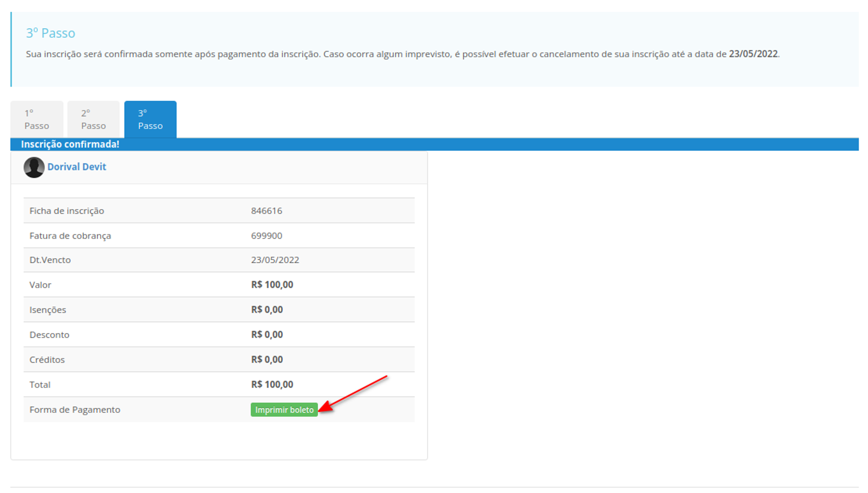Click the Inscrição confirmada! banner
Screen dimensions: 868x493
click(70, 144)
